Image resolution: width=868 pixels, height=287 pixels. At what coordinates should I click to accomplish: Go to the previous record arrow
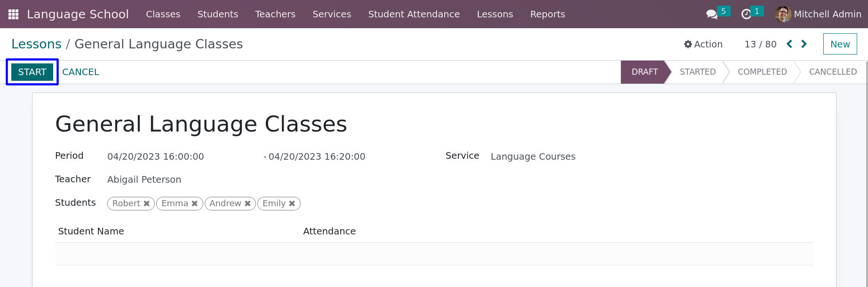point(789,44)
